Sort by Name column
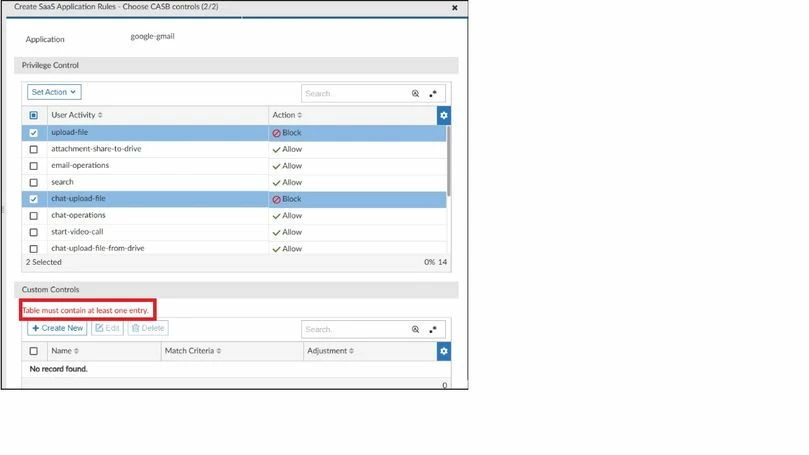 [x=65, y=351]
